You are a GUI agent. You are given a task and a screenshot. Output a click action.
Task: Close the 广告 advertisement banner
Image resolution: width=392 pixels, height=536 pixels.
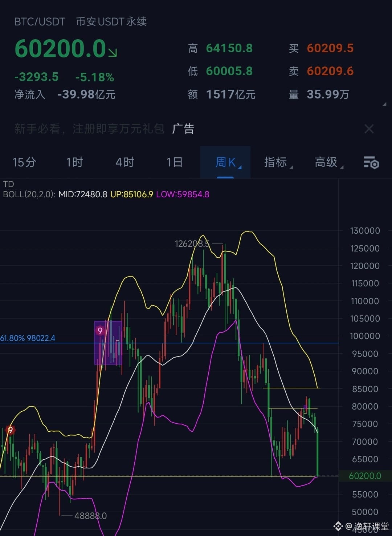point(369,129)
